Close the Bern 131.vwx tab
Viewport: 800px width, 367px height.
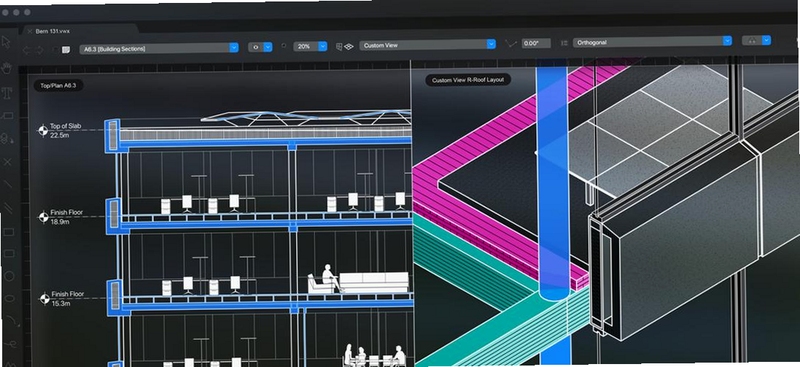(30, 31)
